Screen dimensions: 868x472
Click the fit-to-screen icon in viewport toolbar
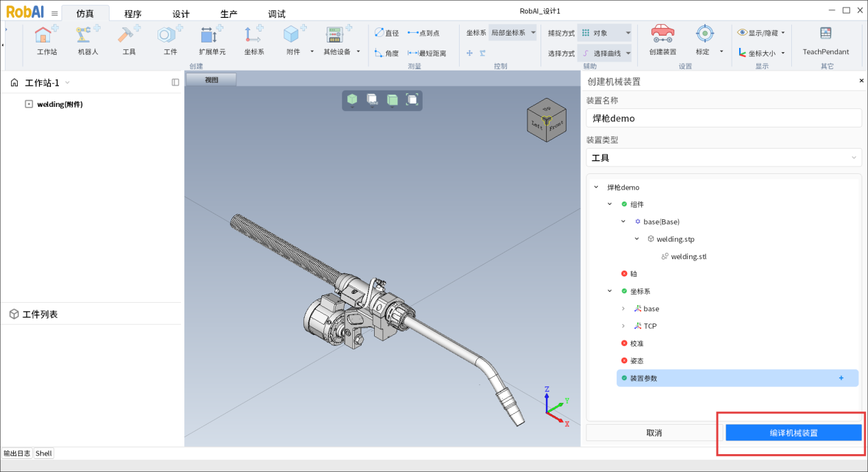click(412, 99)
